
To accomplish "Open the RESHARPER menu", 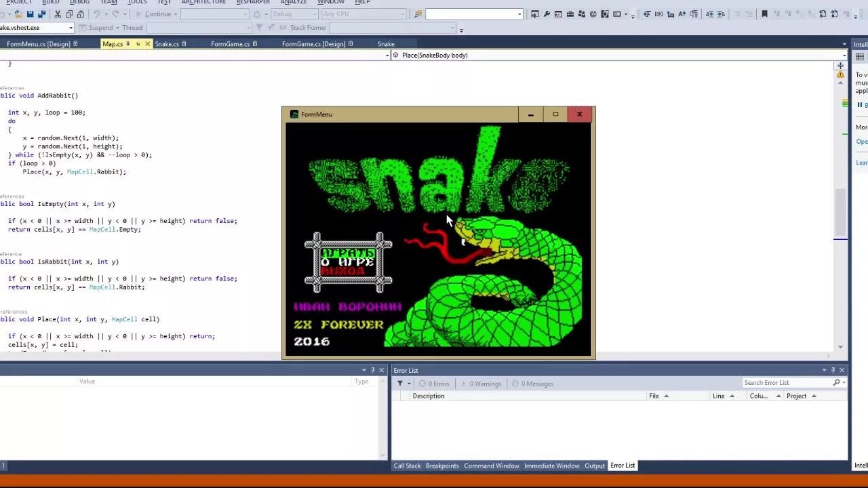I will tap(253, 2).
